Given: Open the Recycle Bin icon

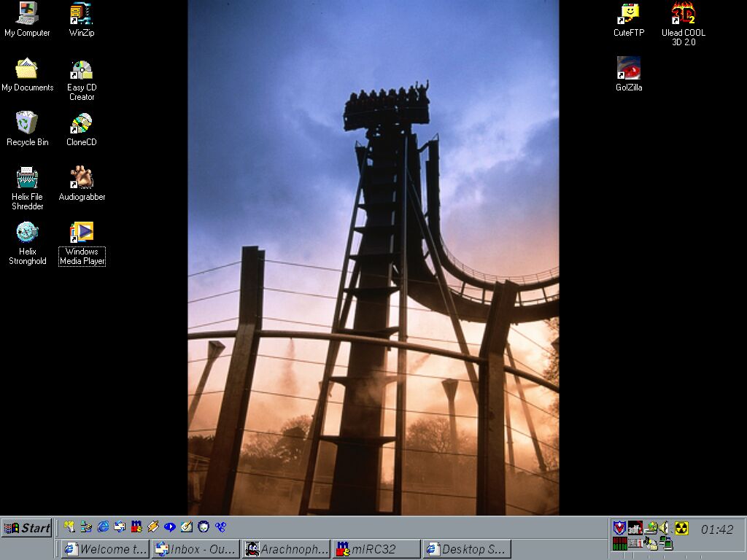Looking at the screenshot, I should [x=27, y=124].
